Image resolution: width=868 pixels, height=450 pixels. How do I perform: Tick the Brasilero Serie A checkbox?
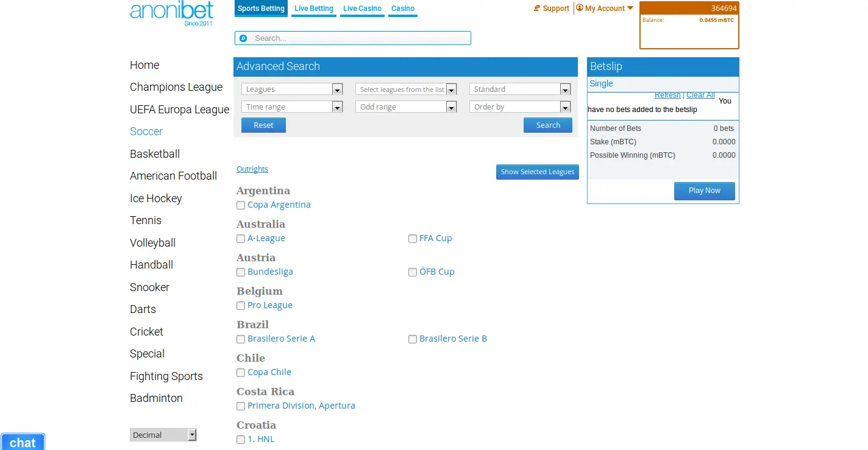(x=241, y=339)
